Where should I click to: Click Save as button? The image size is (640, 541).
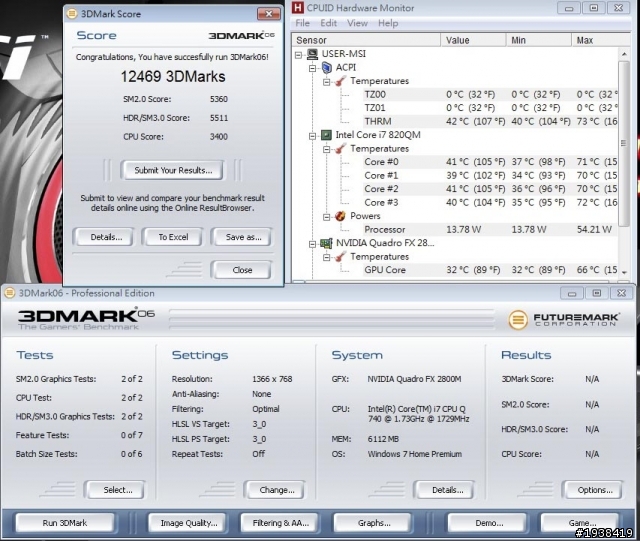tap(242, 237)
